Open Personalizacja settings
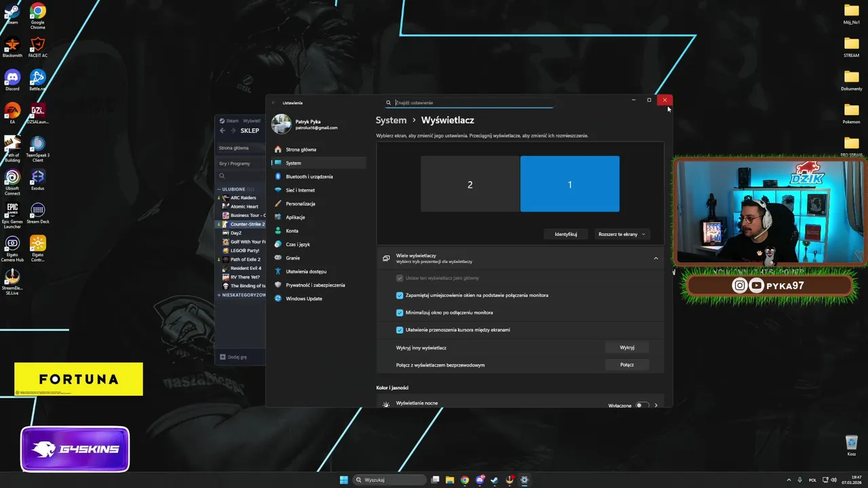The image size is (868, 488). [x=319, y=203]
